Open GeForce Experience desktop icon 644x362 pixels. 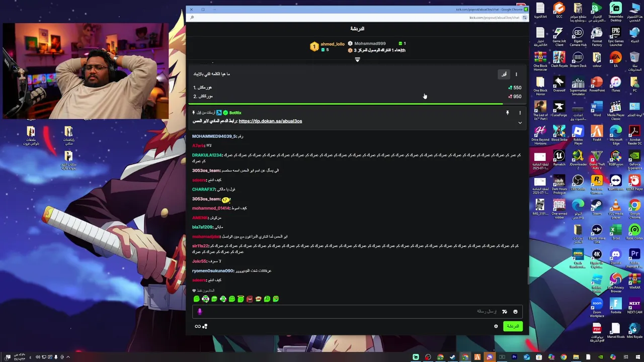634,159
